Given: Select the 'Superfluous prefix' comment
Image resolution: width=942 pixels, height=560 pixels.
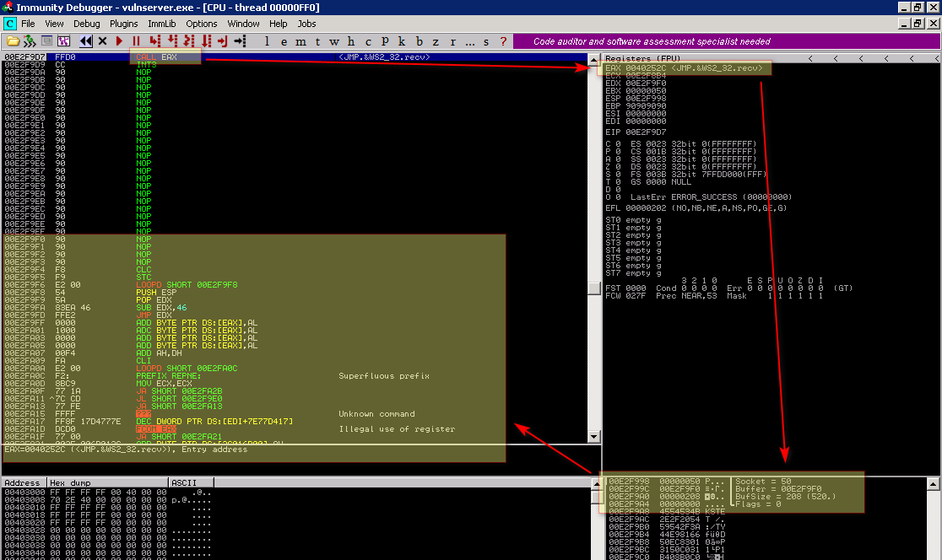Looking at the screenshot, I should [x=384, y=376].
